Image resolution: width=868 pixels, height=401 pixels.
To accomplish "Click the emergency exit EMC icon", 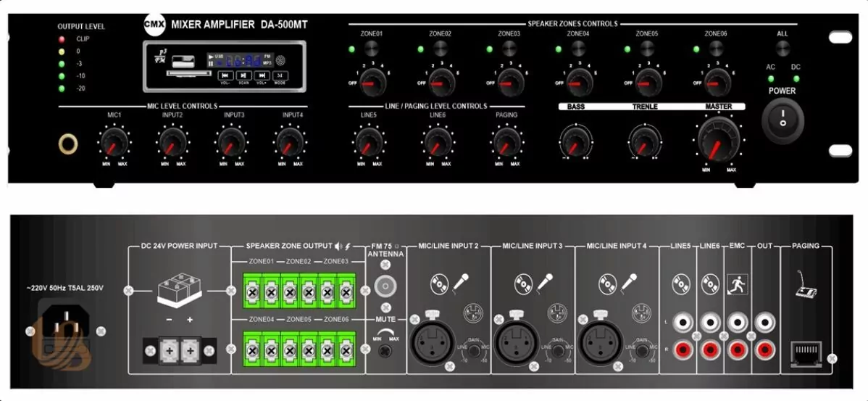I will click(737, 284).
